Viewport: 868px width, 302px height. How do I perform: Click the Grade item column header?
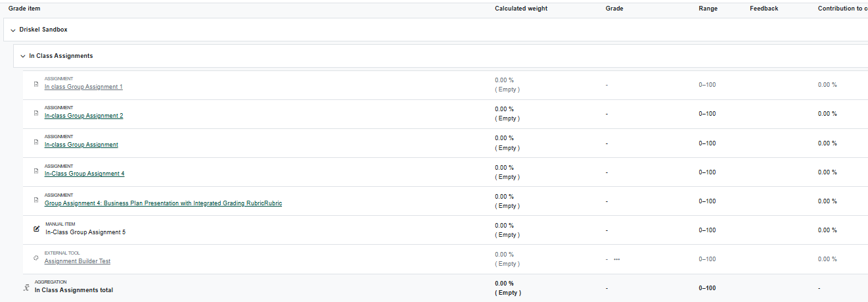(24, 9)
